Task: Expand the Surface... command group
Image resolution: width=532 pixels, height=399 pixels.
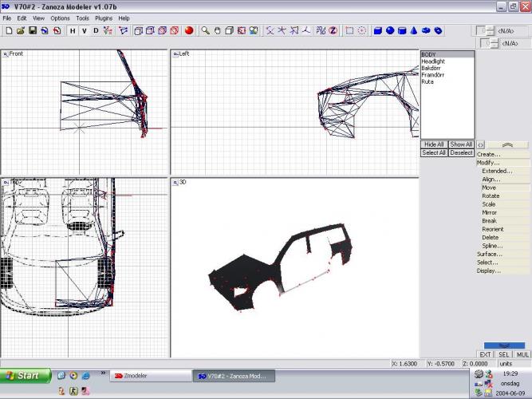Action: (489, 254)
